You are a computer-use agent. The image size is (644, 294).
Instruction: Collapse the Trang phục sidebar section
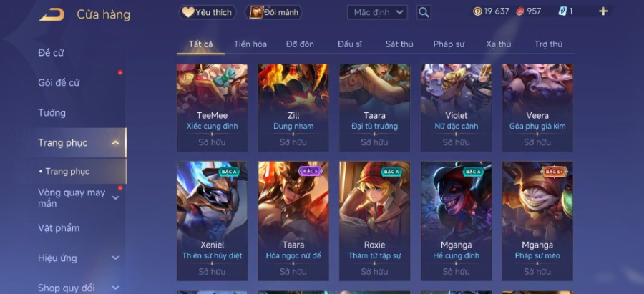(116, 143)
